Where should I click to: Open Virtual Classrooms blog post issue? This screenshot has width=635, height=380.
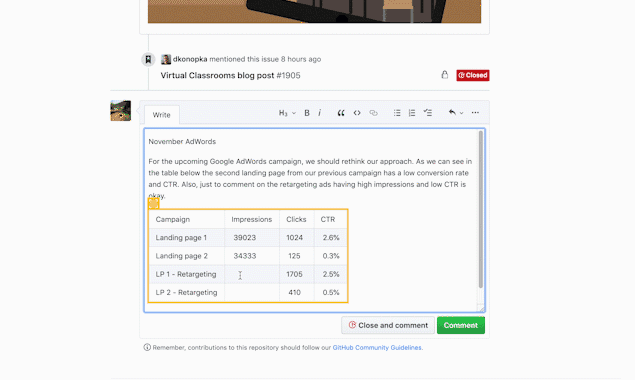click(x=230, y=75)
